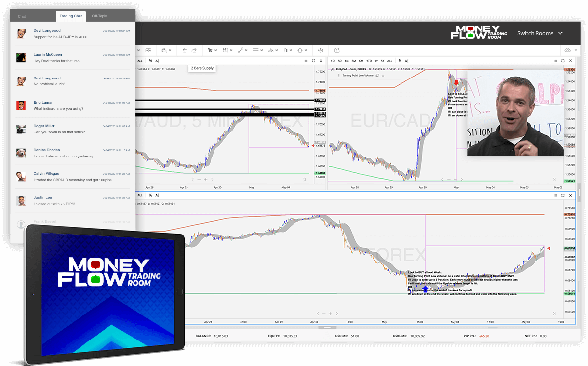The height and width of the screenshot is (366, 588).
Task: Open the chart zoom inspect tool
Action: click(x=164, y=50)
